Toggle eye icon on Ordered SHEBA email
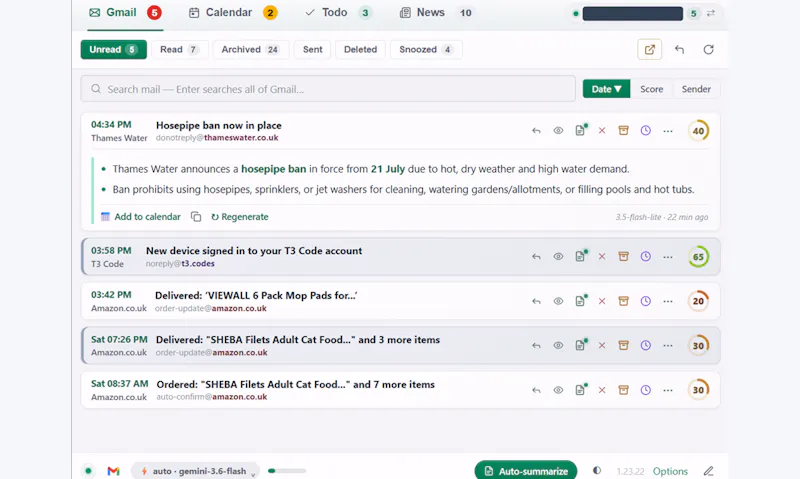This screenshot has height=479, width=800. coord(558,390)
